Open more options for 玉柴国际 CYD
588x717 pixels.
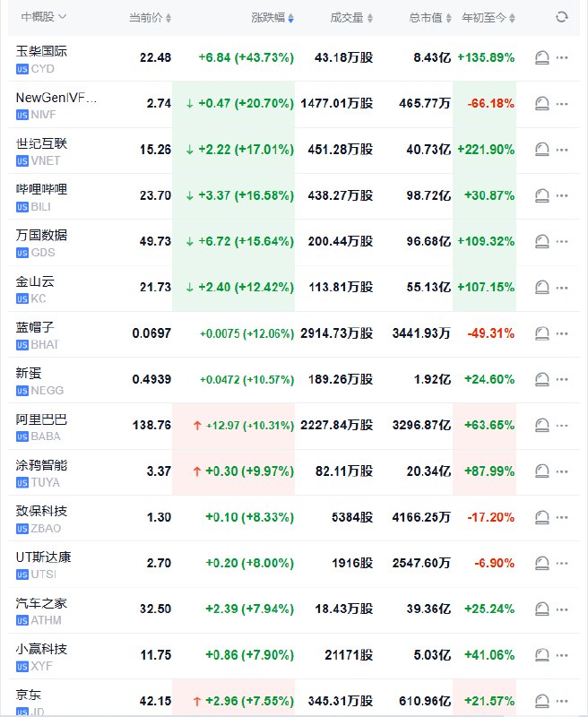[x=562, y=57]
